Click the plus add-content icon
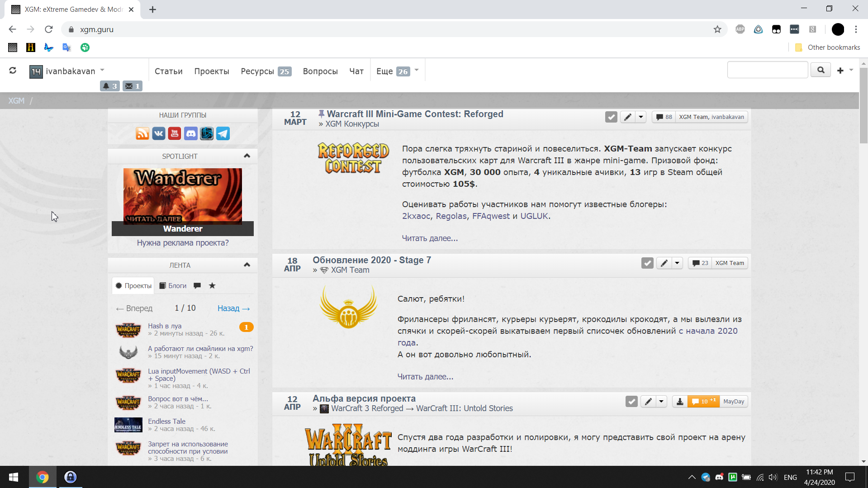Viewport: 868px width, 488px height. 840,71
